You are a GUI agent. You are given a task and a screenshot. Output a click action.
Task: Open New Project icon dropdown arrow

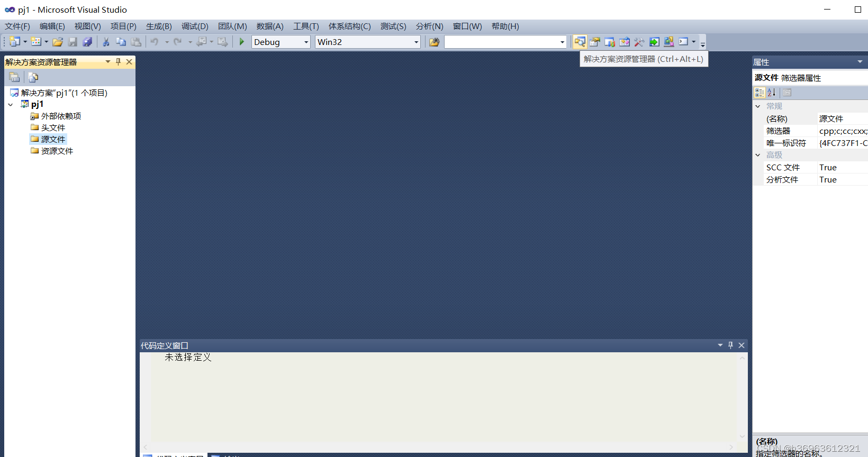[x=25, y=42]
